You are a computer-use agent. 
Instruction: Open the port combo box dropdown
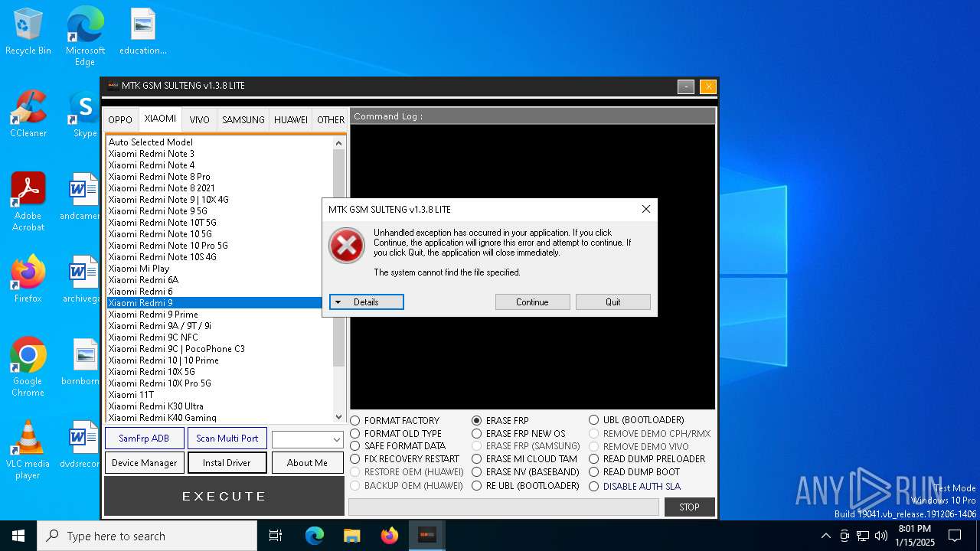[336, 440]
